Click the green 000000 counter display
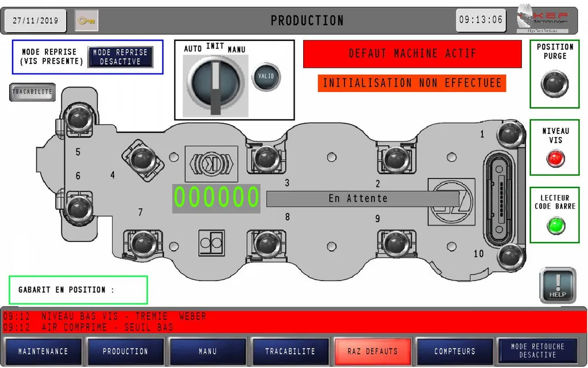Screen dimensions: 588x368 [216, 198]
